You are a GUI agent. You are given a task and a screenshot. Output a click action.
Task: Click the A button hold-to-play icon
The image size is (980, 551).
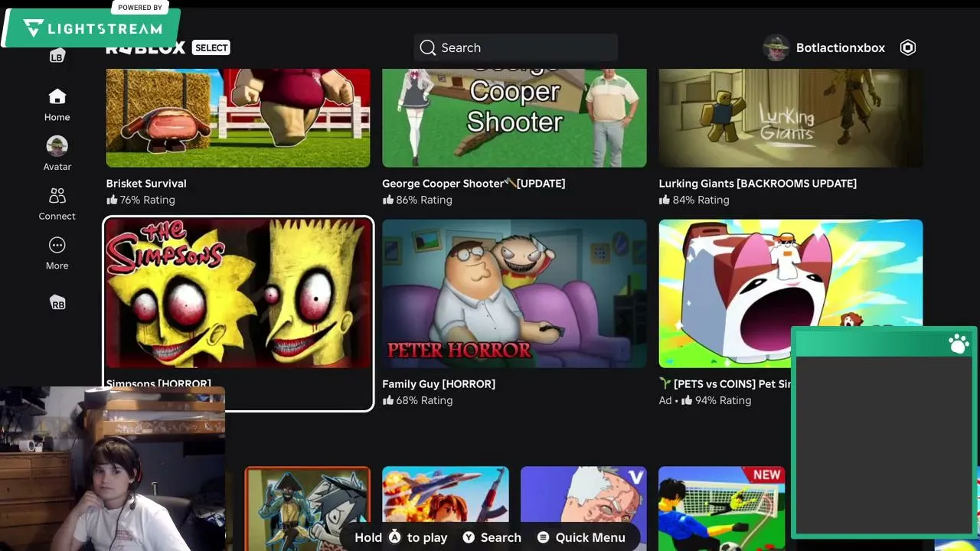tap(394, 536)
